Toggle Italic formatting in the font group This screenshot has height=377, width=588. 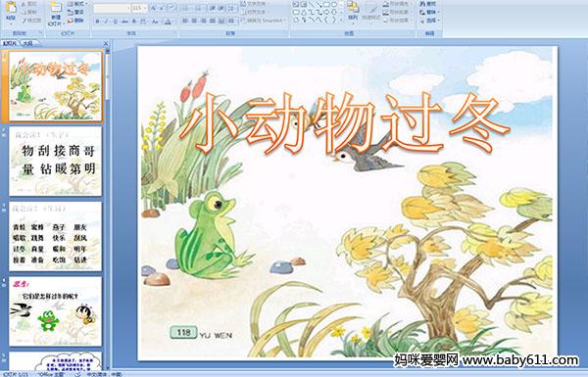pyautogui.click(x=106, y=22)
